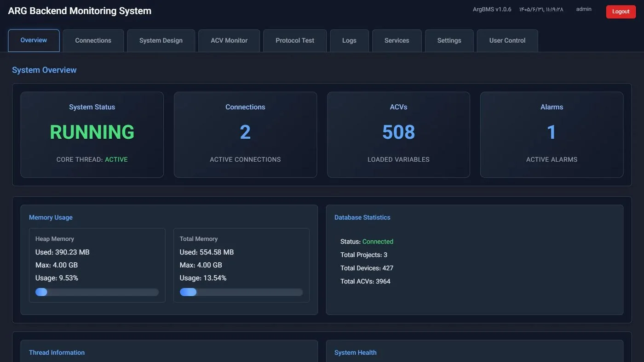
Task: Click the ACVs count 508
Action: (x=398, y=132)
